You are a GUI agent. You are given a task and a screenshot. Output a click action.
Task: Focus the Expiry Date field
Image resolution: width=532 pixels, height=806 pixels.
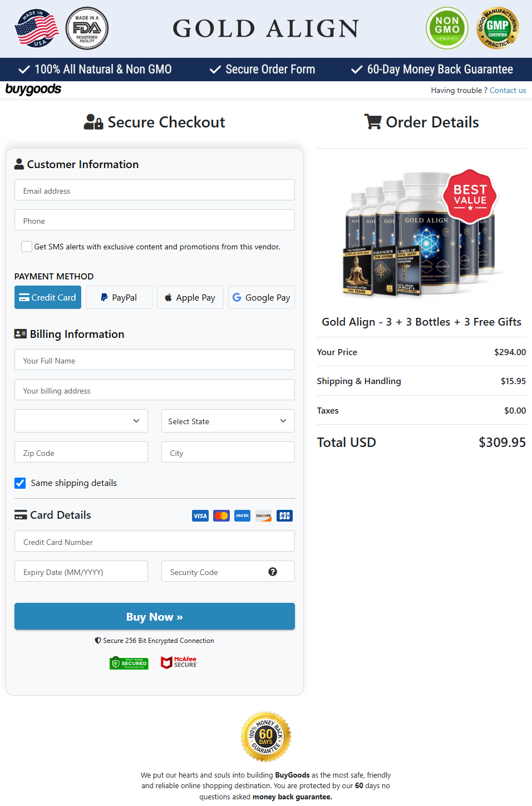point(81,571)
